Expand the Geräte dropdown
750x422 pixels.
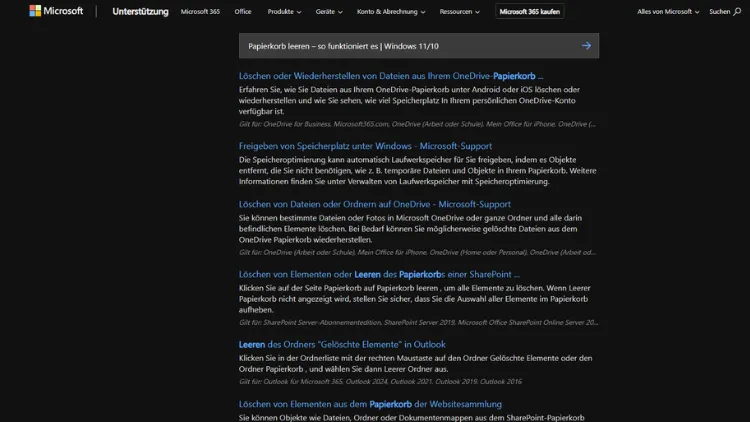click(x=329, y=11)
